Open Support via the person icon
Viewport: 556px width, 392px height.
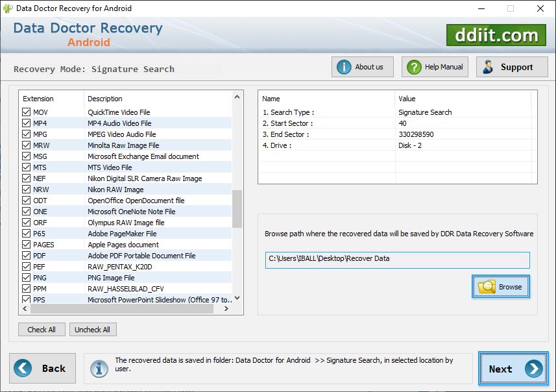pyautogui.click(x=487, y=66)
